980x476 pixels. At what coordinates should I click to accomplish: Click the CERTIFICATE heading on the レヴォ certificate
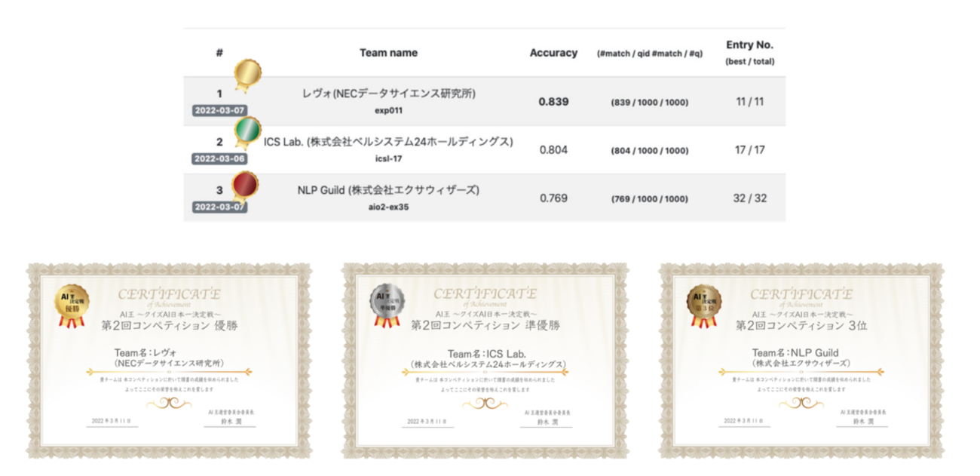[169, 293]
